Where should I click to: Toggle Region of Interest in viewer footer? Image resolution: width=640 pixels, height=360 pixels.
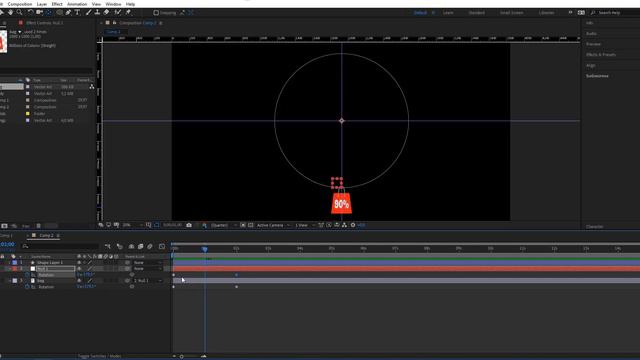243,225
